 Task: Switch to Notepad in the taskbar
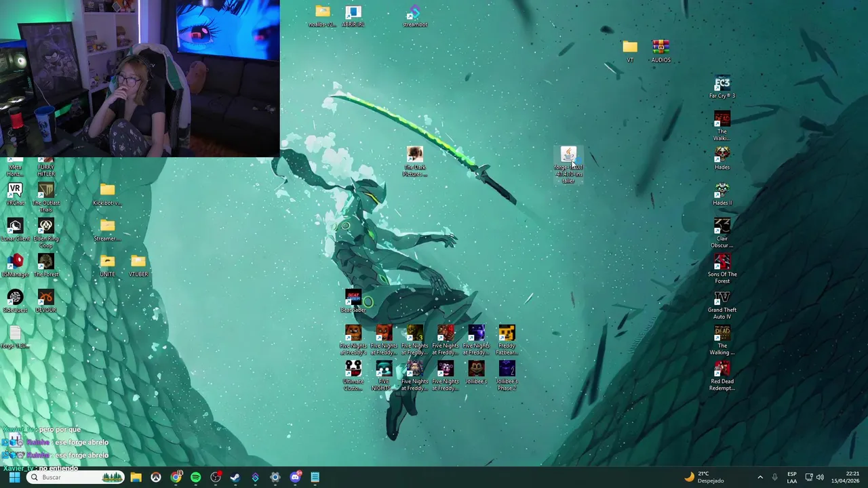click(x=315, y=477)
